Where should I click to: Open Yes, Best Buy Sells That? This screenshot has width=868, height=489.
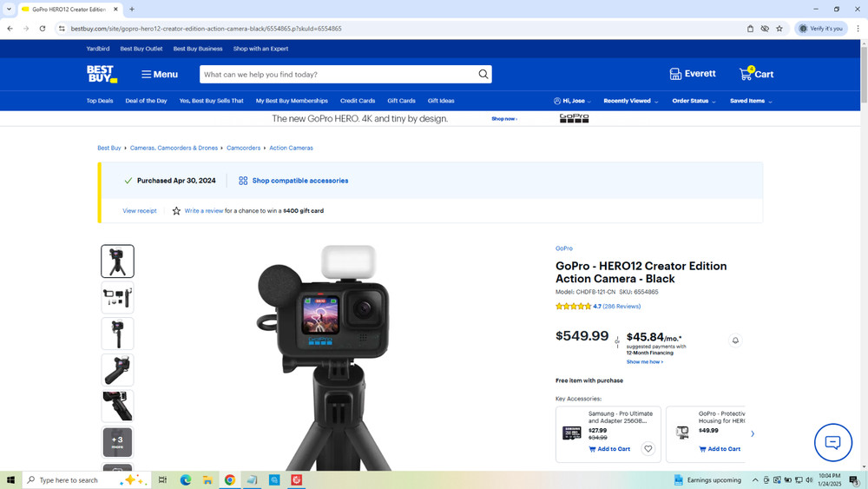pyautogui.click(x=212, y=101)
